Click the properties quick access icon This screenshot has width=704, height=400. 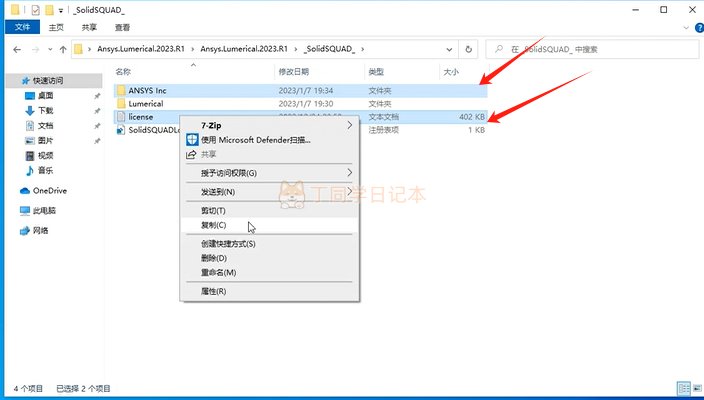35,9
